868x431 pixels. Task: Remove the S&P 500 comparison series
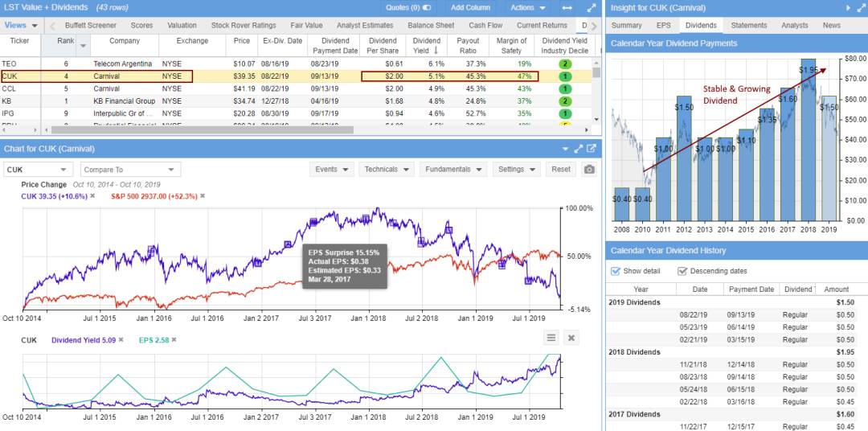pyautogui.click(x=204, y=196)
